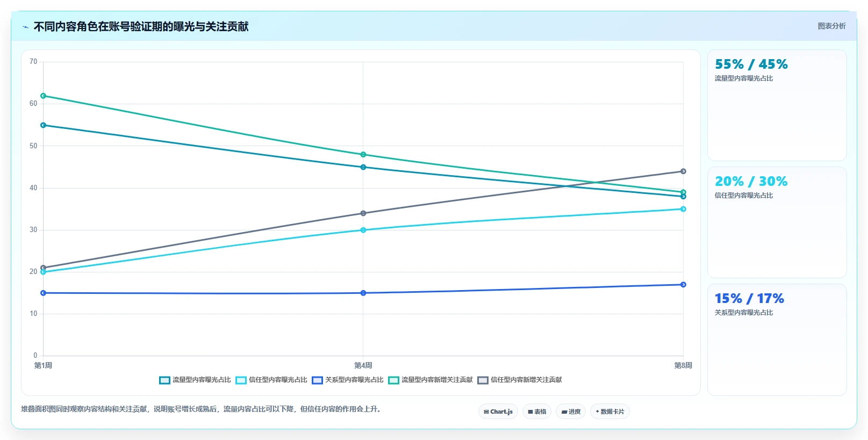Click the 第8周 point at 17 on the blue line

683,285
